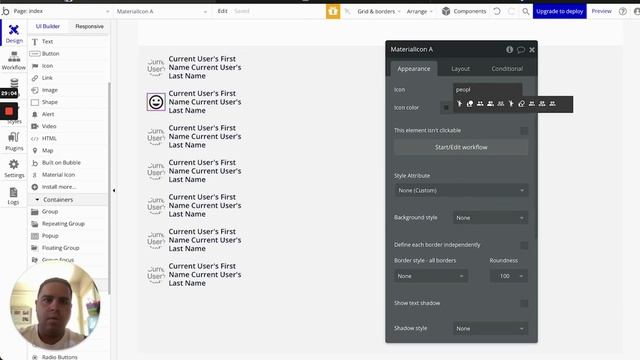Select the Shape element tool
The height and width of the screenshot is (360, 640).
50,102
